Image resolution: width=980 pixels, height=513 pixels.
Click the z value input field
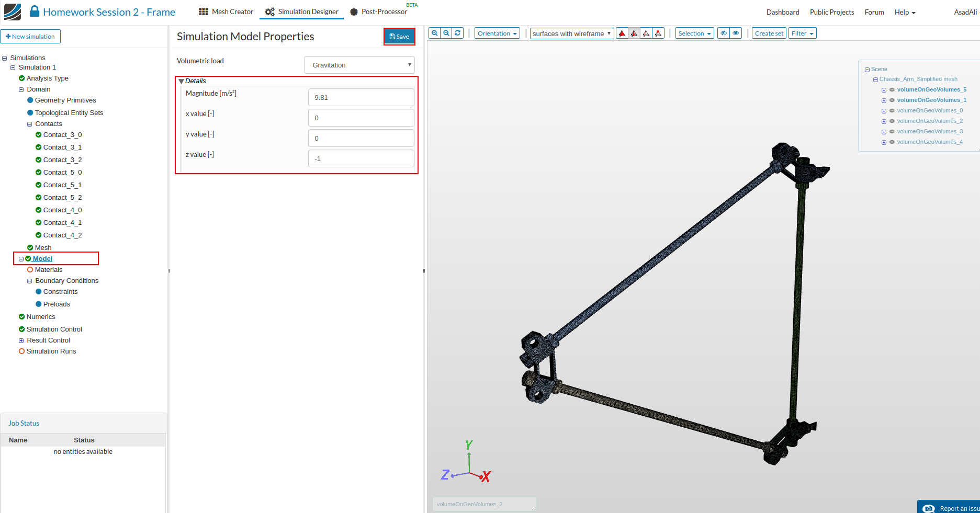point(361,158)
